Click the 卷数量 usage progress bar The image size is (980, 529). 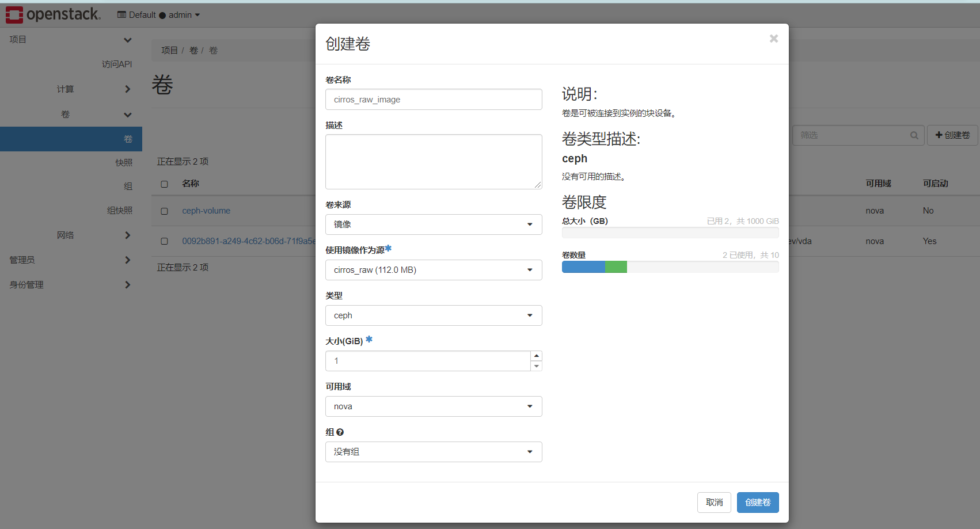[x=670, y=267]
